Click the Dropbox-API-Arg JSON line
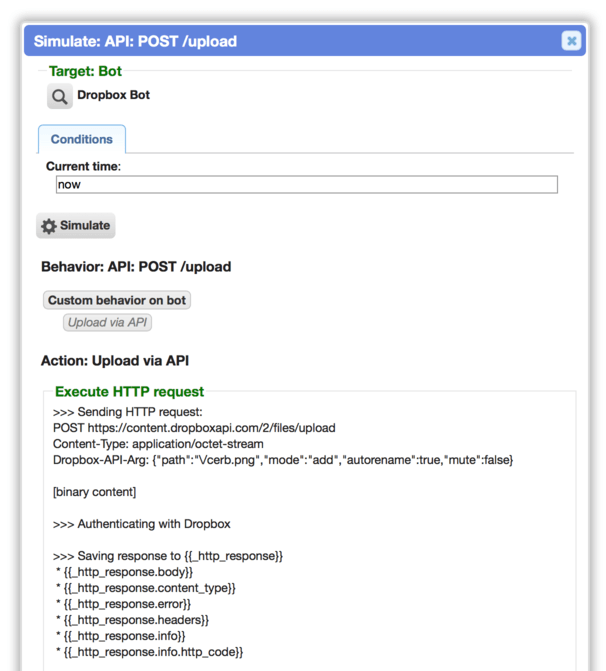 [283, 460]
